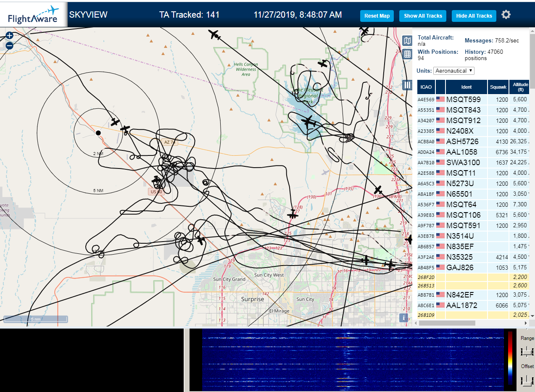Select aircraft row MSQT64
Screen dimensions: 535x392
[473, 205]
